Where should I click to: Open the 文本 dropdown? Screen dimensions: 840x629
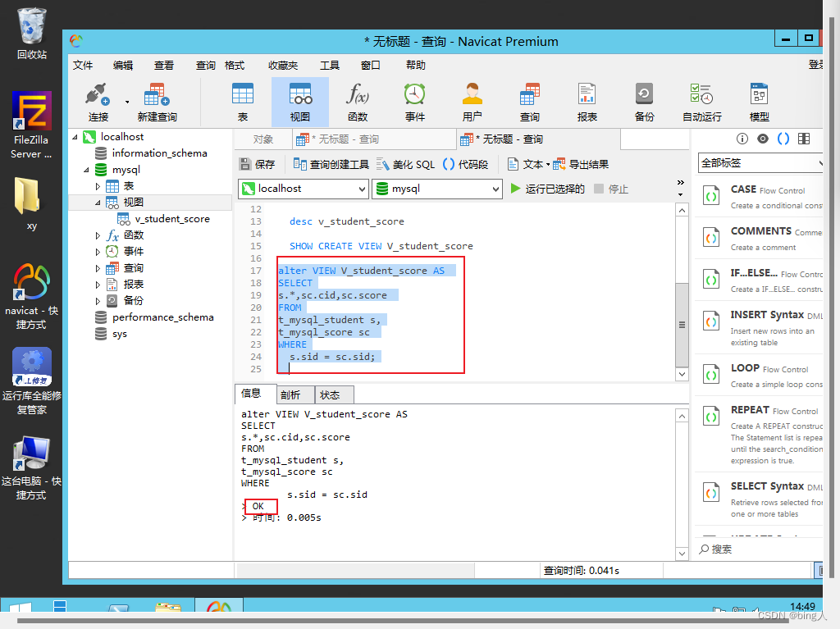(x=528, y=164)
